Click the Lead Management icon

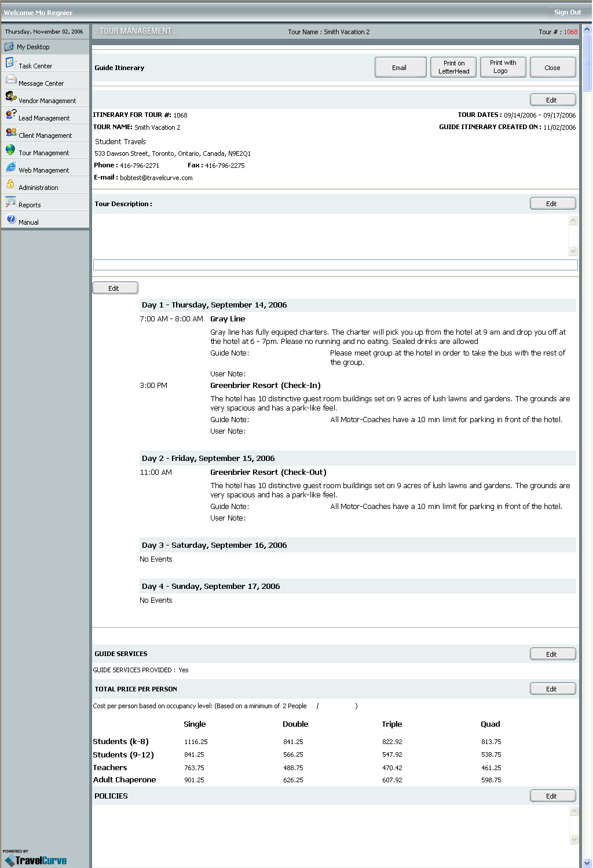pyautogui.click(x=10, y=114)
